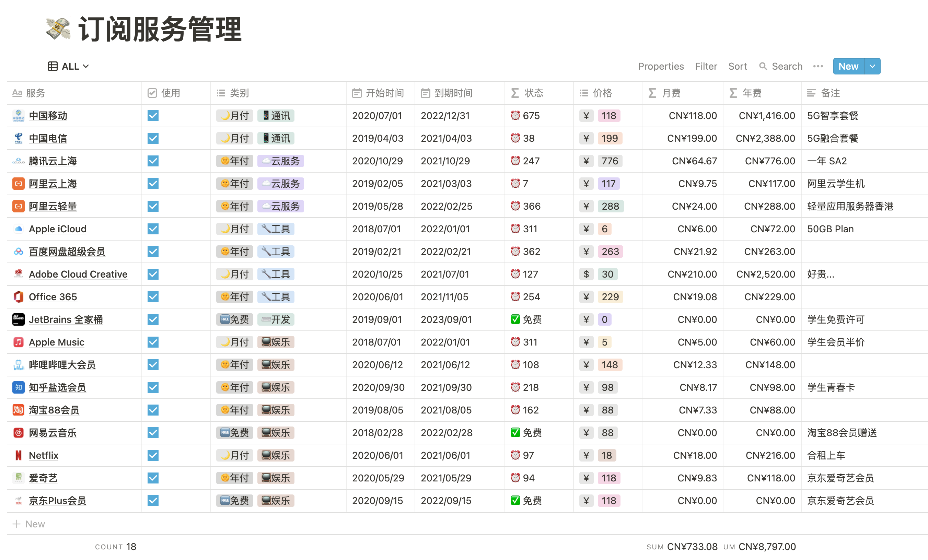Click the 哔哩哔哩大会员 icon
This screenshot has height=560, width=928.
click(18, 365)
